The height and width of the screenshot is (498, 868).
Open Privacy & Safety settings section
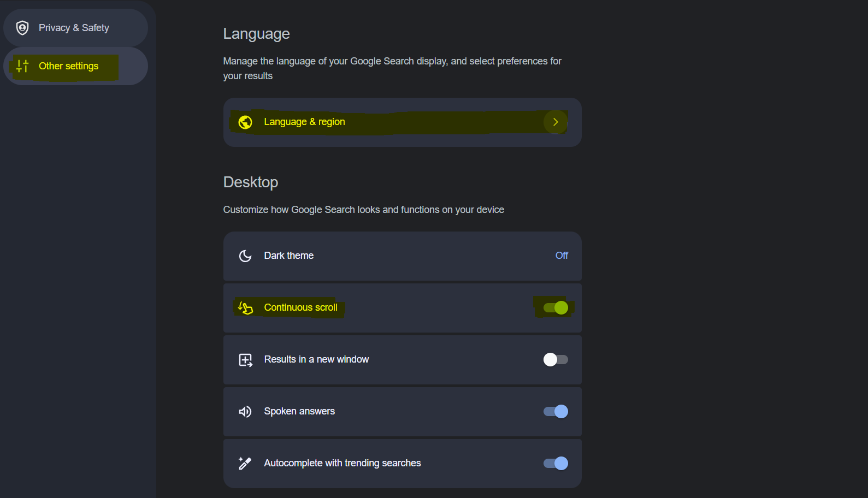tap(75, 28)
